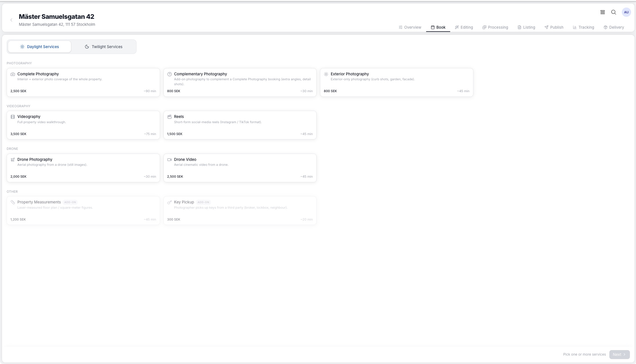This screenshot has width=636, height=364.
Task: Click the film icon on Videography card
Action: coord(13,117)
